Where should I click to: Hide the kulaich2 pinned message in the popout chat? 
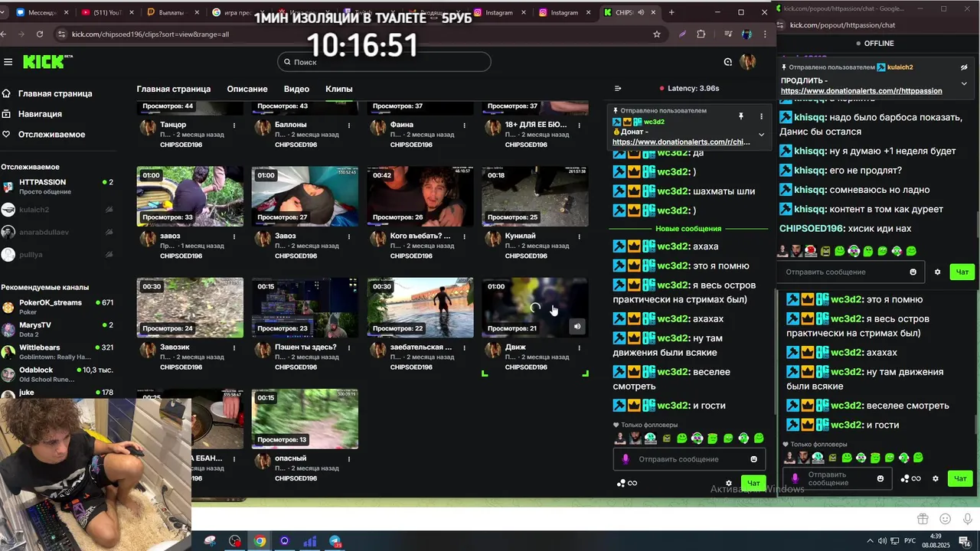964,67
